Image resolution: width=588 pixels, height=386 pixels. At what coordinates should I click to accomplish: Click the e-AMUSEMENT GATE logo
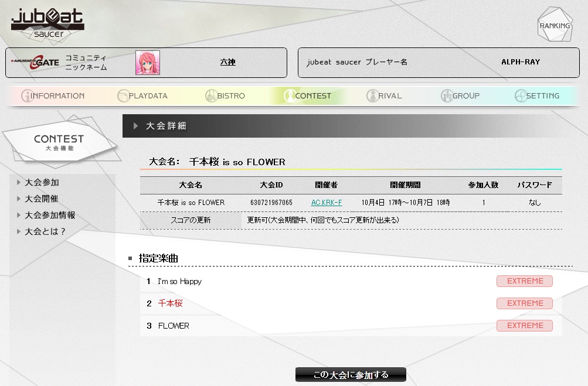35,62
